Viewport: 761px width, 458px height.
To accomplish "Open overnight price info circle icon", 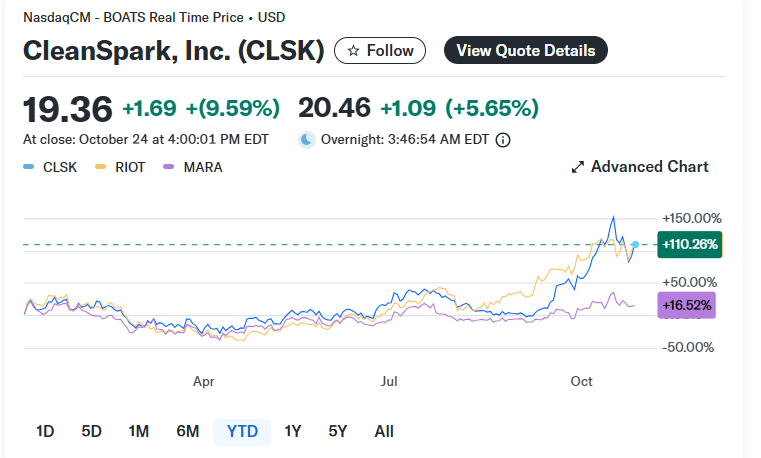I will [503, 140].
